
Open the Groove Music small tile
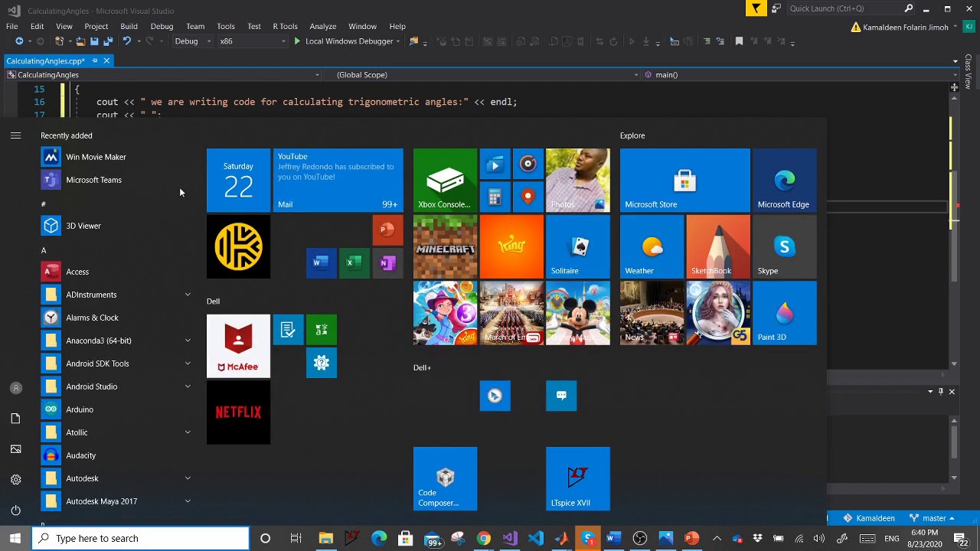[528, 164]
